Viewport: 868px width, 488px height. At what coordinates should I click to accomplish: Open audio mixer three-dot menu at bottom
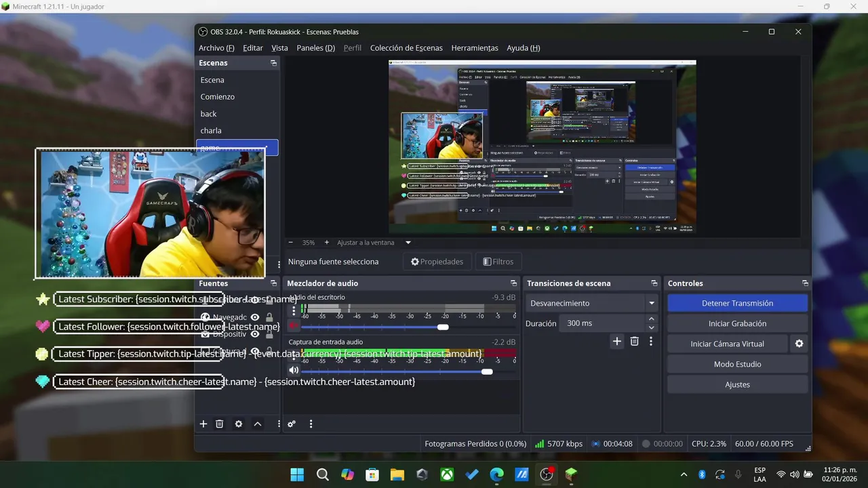pos(311,424)
